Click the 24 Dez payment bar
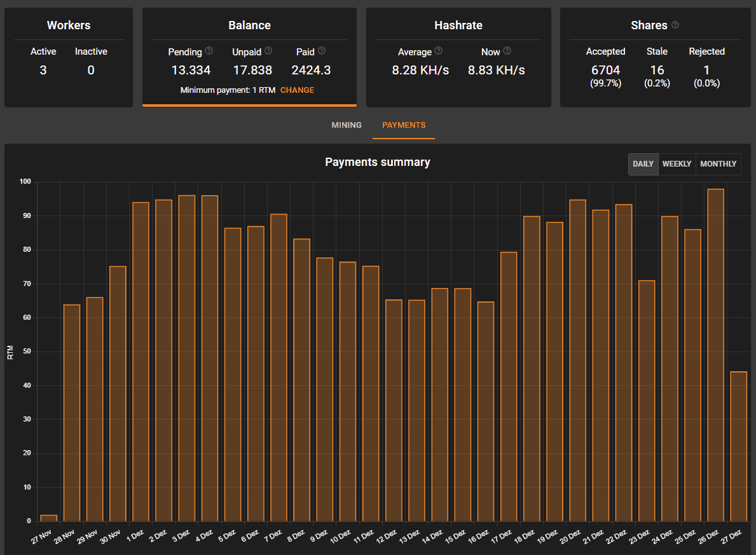This screenshot has width=756, height=555. [670, 369]
